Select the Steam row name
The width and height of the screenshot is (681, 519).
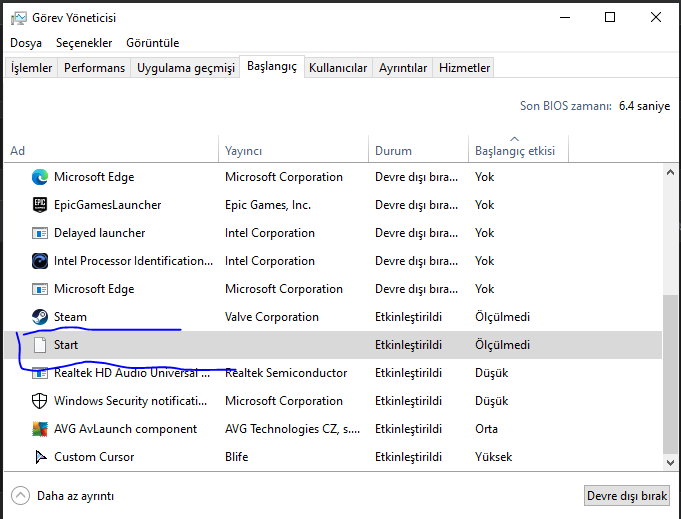pyautogui.click(x=70, y=317)
